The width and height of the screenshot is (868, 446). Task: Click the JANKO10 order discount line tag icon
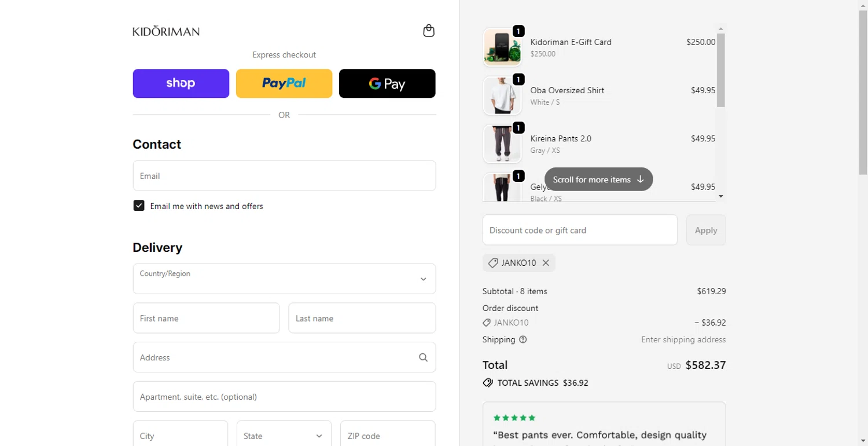click(487, 323)
